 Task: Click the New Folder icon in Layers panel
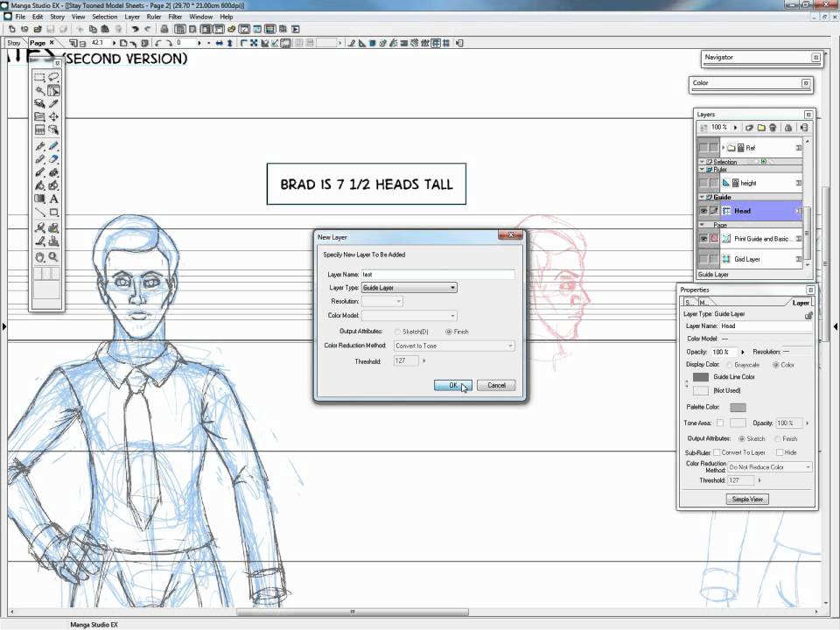click(761, 128)
